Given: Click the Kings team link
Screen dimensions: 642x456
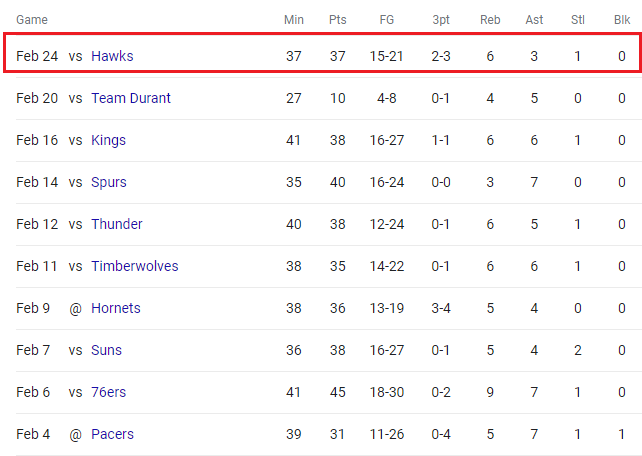Looking at the screenshot, I should click(x=108, y=140).
